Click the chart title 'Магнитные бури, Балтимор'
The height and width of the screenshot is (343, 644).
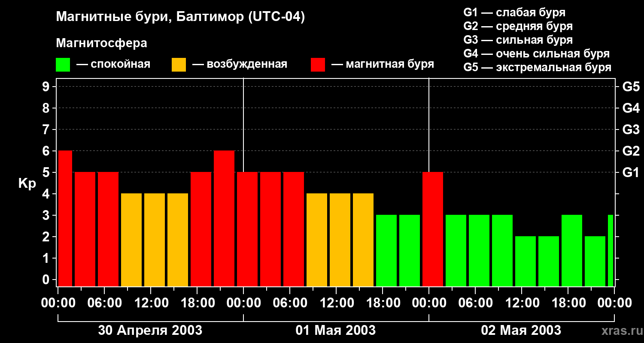coord(180,17)
